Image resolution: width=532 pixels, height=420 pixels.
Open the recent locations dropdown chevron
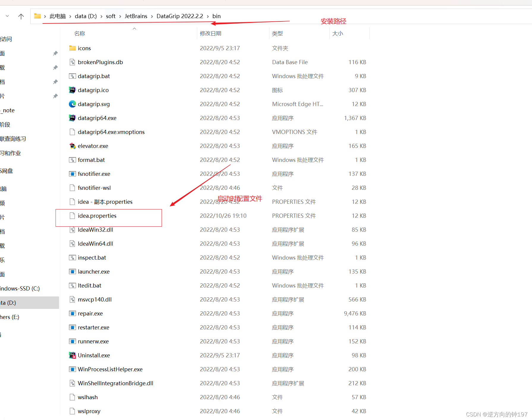point(7,16)
